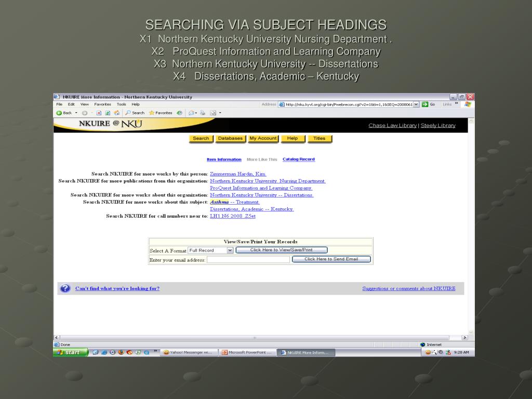Click the Back arrow icon in the toolbar

59,113
